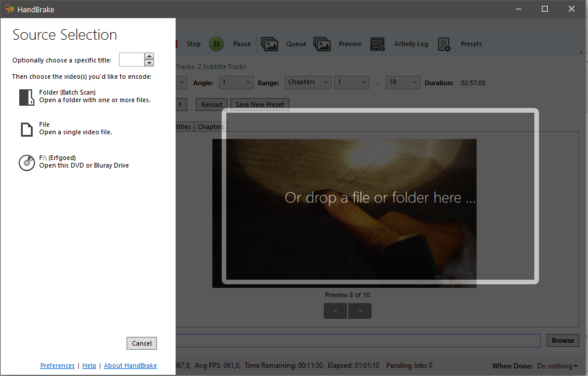Viewport: 588px width, 376px height.
Task: Show the previous preview image
Action: [335, 311]
